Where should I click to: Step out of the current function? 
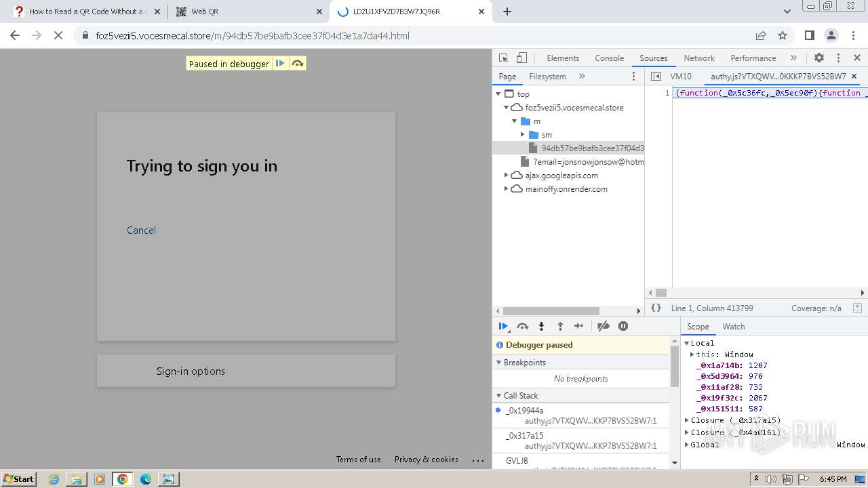click(x=560, y=326)
